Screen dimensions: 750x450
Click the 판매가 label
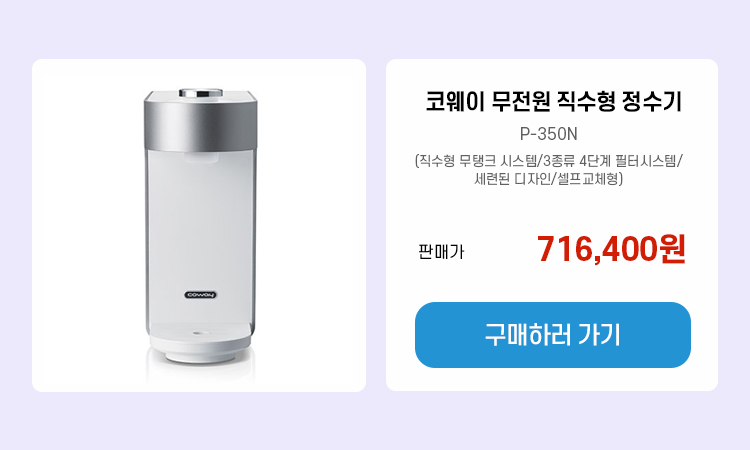(x=441, y=252)
